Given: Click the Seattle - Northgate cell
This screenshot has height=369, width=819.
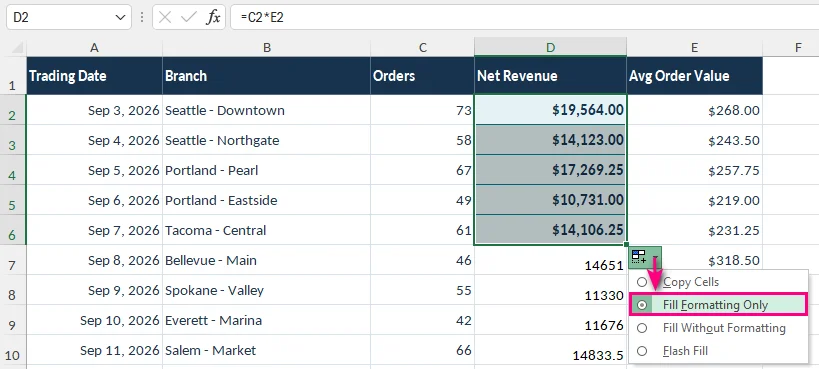Looking at the screenshot, I should [x=266, y=140].
